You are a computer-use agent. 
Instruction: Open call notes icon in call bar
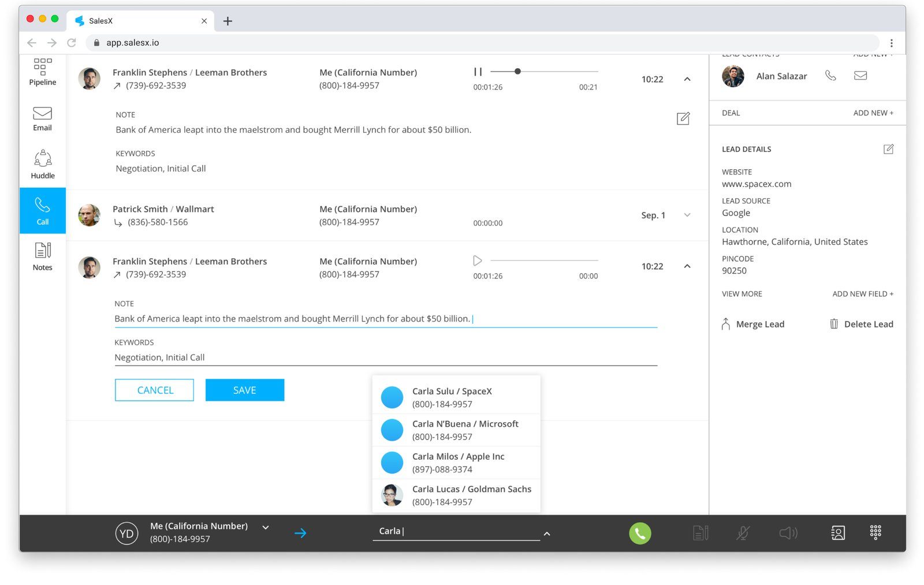tap(700, 533)
